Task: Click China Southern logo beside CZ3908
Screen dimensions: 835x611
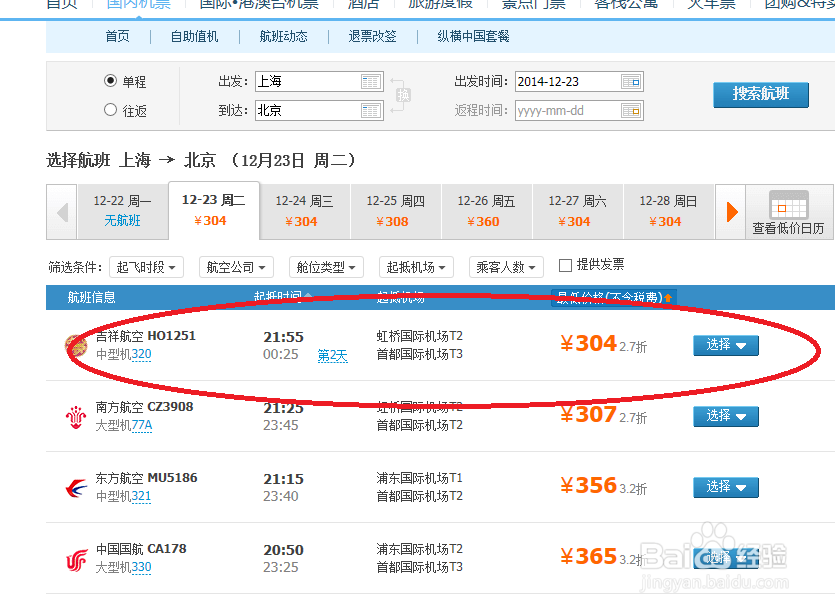Action: 76,417
